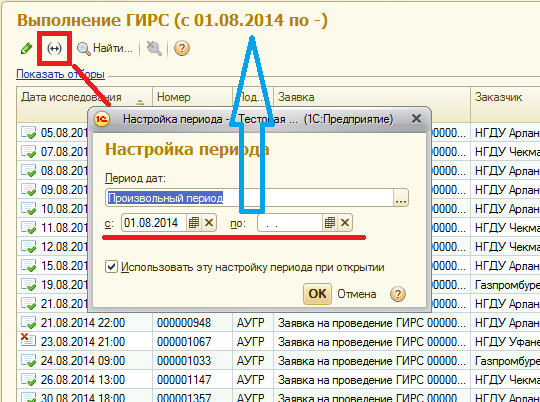Click the Показать отборы link
Screen dimensions: 540x402
pyautogui.click(x=60, y=74)
